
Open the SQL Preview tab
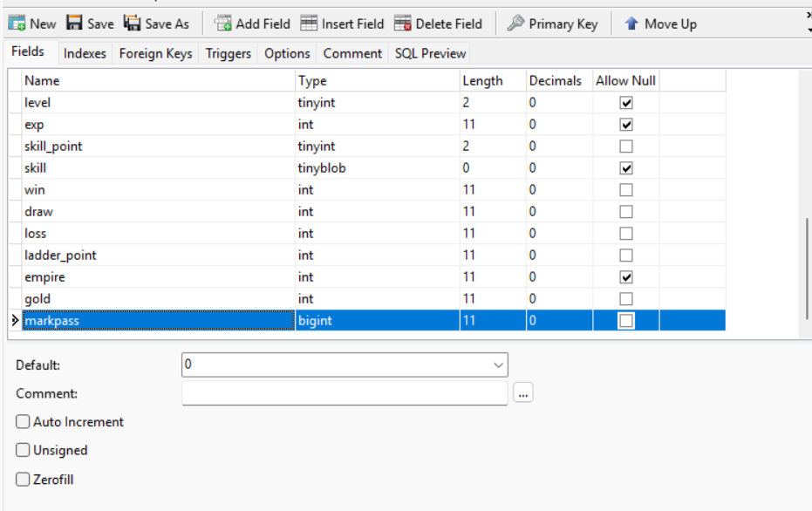point(430,53)
